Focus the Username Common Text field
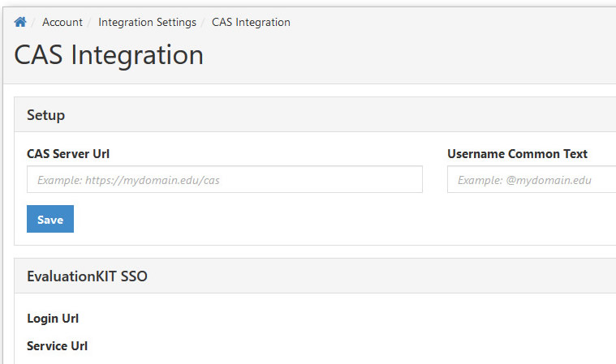The image size is (616, 364). tap(532, 180)
